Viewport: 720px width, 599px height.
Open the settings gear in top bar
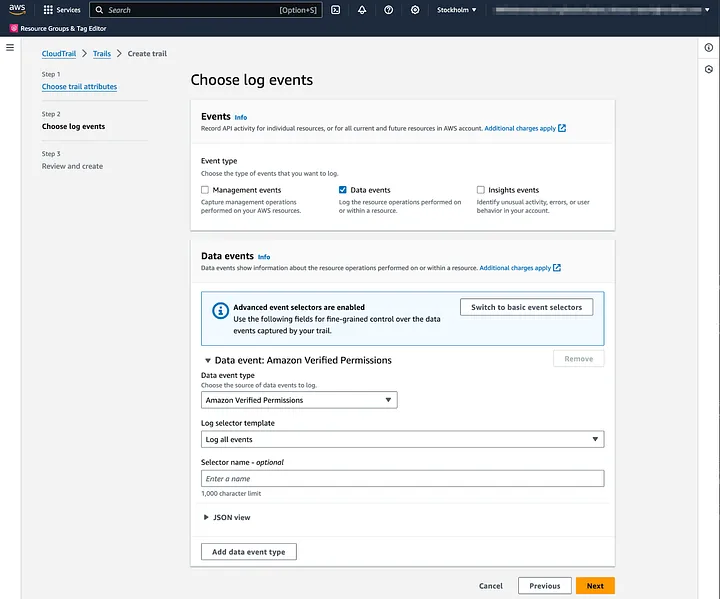(415, 10)
